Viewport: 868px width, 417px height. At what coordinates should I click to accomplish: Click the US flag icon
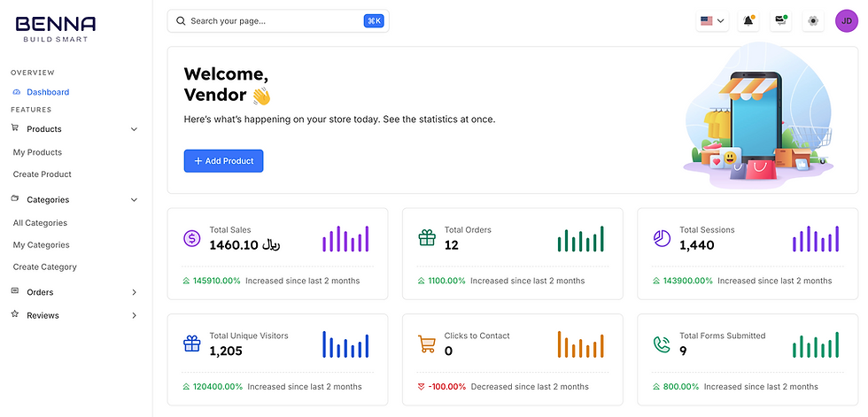click(707, 21)
